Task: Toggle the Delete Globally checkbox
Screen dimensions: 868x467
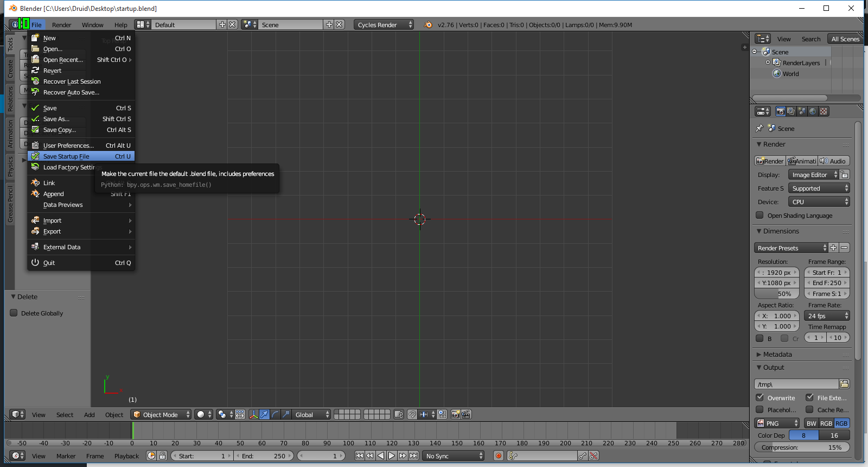Action: pos(14,313)
